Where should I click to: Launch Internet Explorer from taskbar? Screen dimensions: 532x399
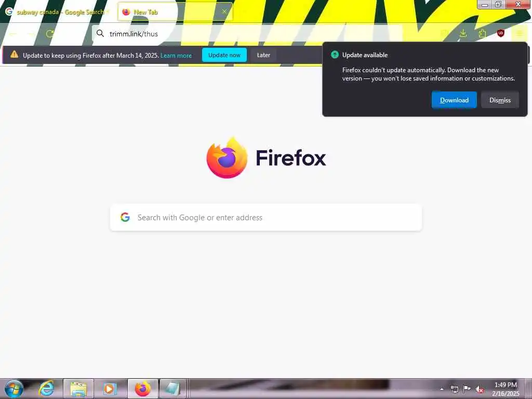(x=46, y=389)
